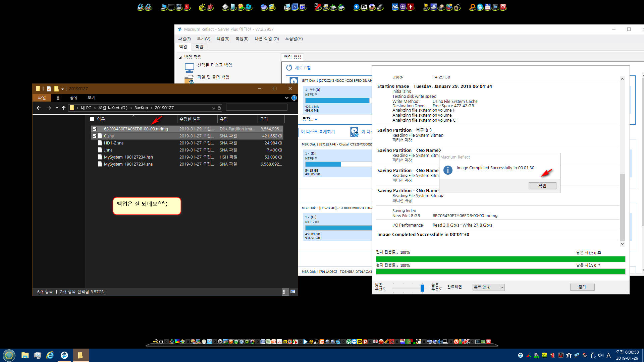Open the Macrium Reflect taskbar button
This screenshot has height=362, width=644.
point(64,355)
